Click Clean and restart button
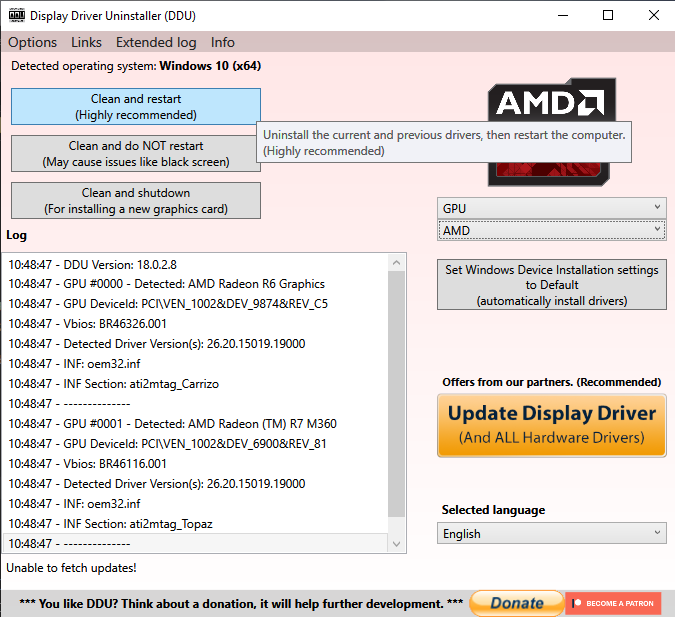The image size is (675, 617). point(136,107)
